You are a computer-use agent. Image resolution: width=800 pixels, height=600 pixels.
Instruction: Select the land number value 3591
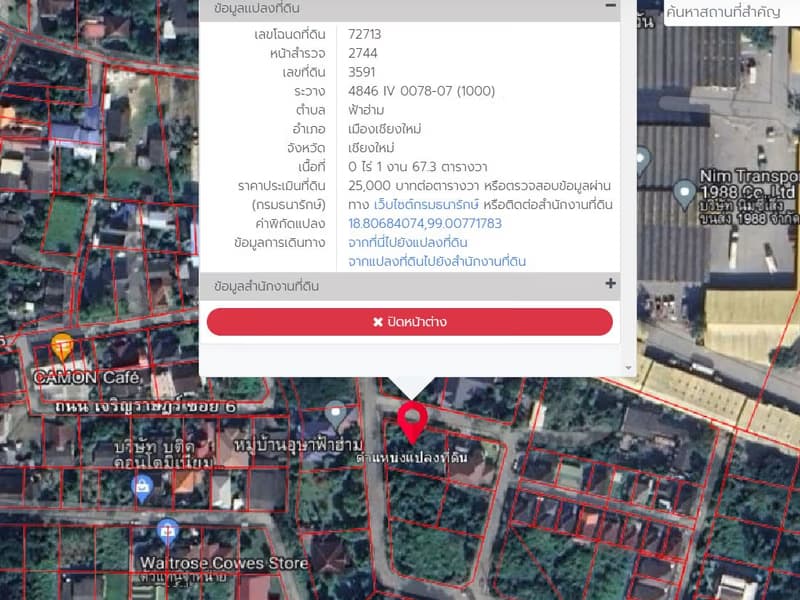coord(361,72)
